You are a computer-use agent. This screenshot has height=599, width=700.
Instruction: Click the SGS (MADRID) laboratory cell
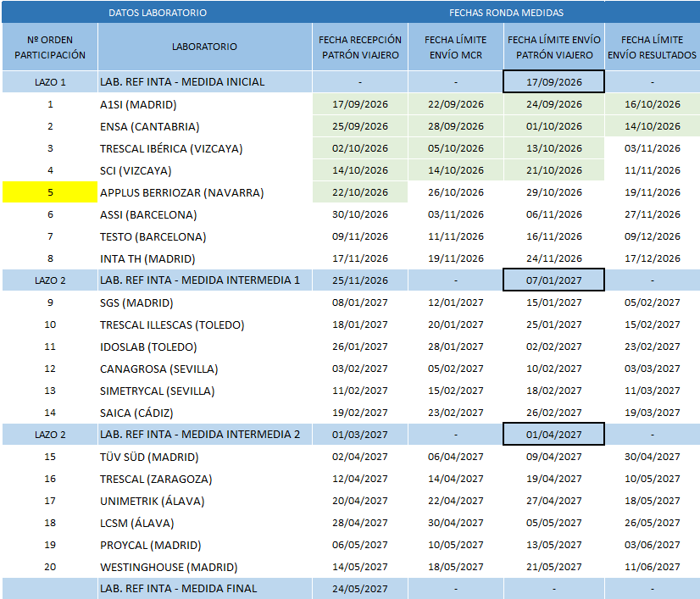coord(204,302)
